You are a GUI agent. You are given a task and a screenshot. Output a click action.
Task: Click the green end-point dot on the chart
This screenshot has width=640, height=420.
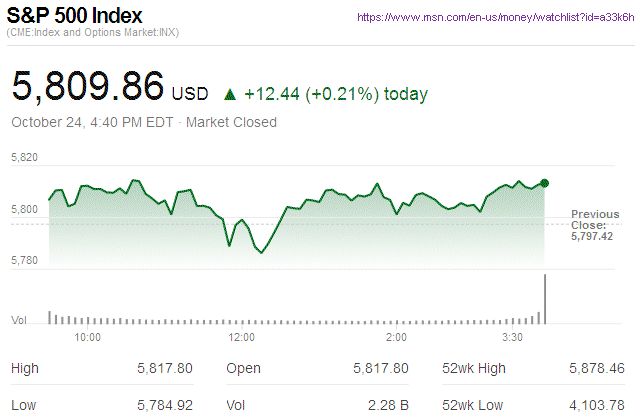[x=544, y=183]
